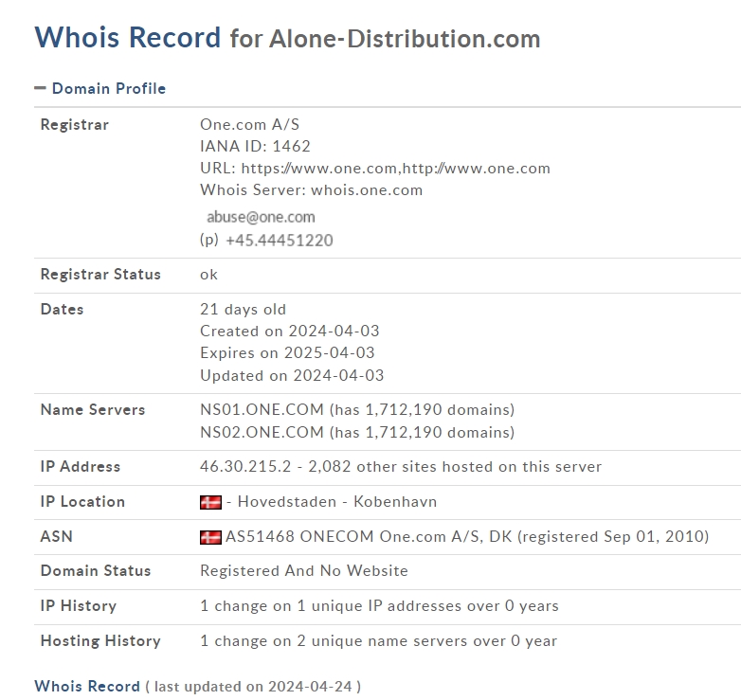Click the Denmark flag in ASN row
The image size is (741, 700).
[210, 537]
